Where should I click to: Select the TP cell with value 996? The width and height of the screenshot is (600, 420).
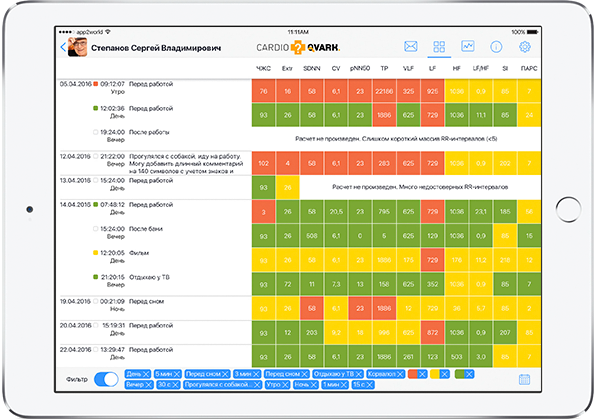384,332
